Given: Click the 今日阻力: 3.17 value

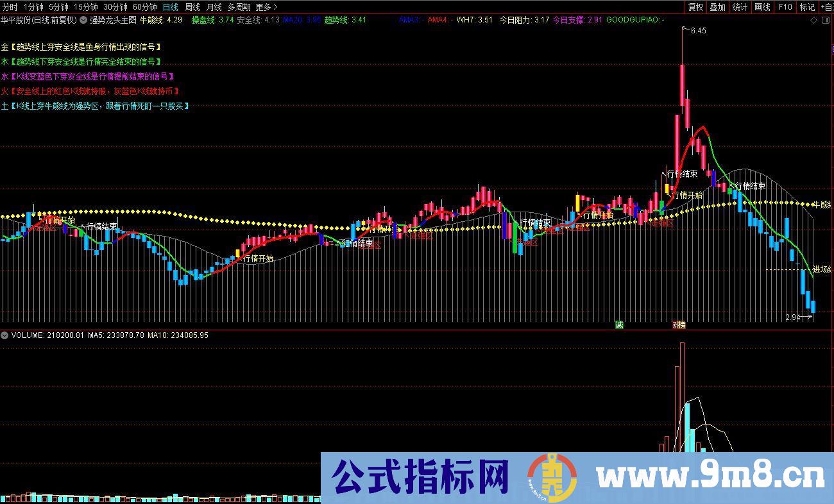Looking at the screenshot, I should pyautogui.click(x=524, y=20).
